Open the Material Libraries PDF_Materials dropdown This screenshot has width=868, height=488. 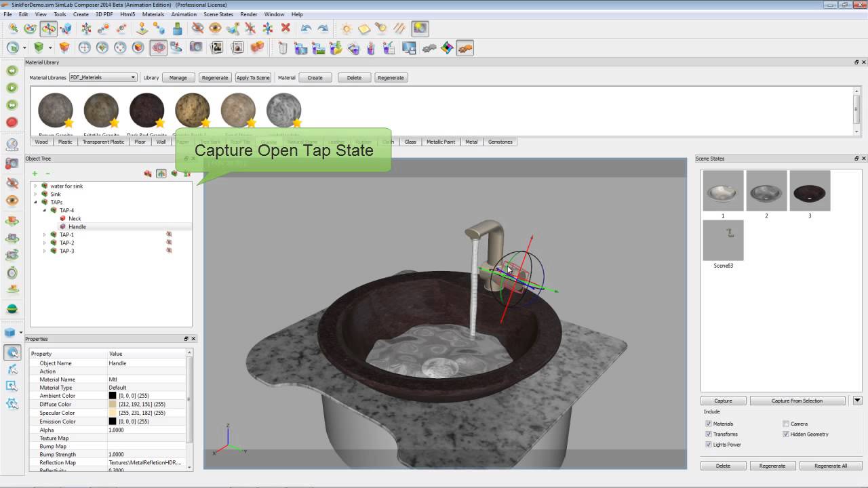pos(103,77)
